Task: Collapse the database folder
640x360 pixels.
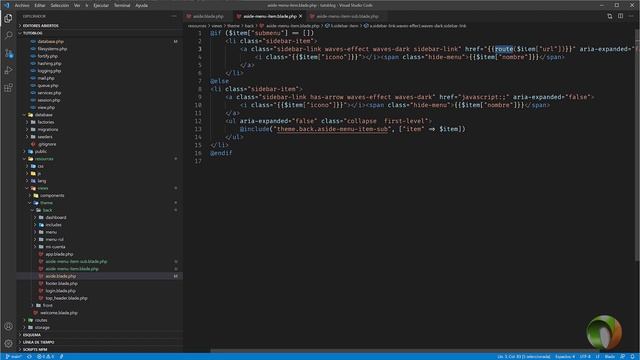Action: pos(43,115)
